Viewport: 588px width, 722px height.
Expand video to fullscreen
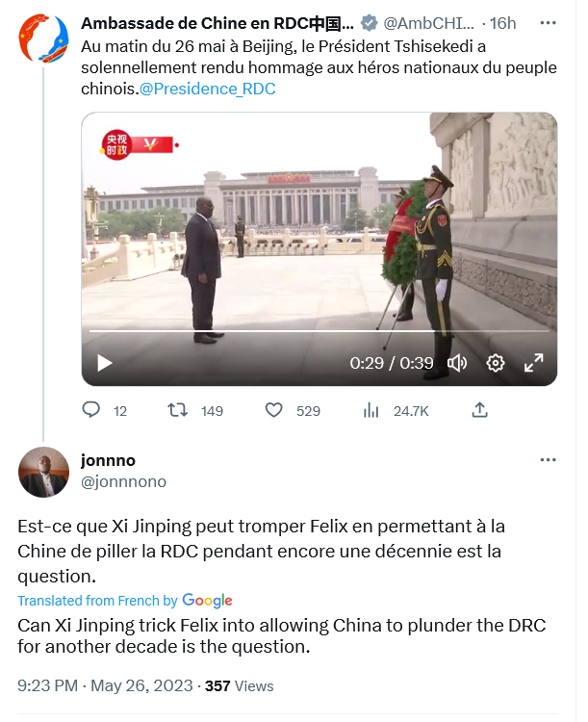[533, 363]
